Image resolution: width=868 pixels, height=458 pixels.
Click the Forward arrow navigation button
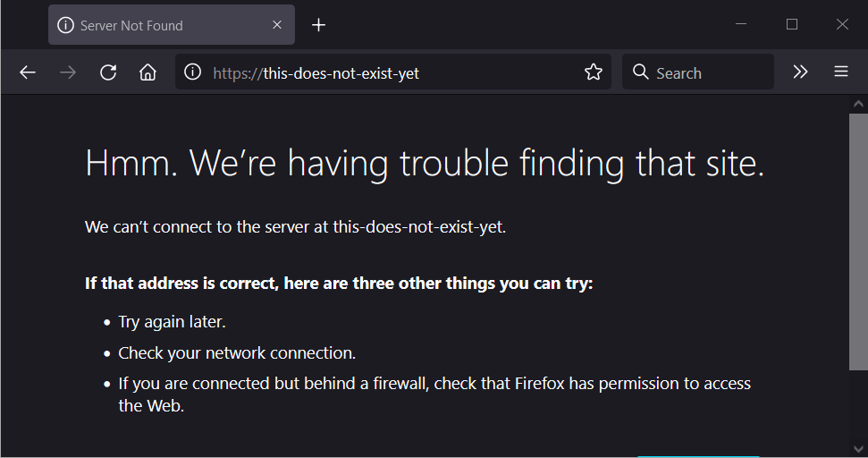[67, 72]
